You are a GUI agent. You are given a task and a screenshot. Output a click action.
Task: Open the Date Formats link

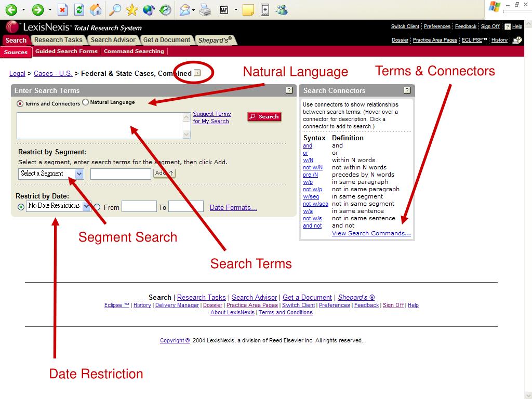coord(233,207)
